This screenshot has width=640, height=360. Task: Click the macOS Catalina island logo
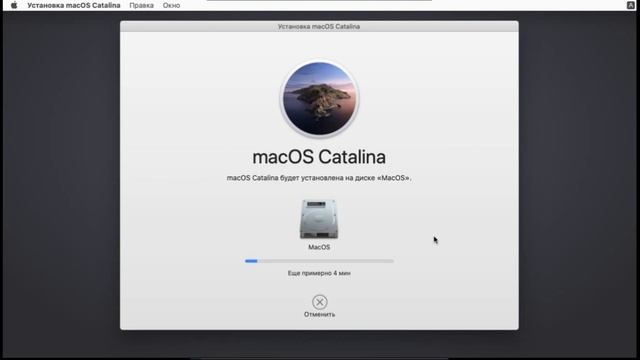coord(319,98)
